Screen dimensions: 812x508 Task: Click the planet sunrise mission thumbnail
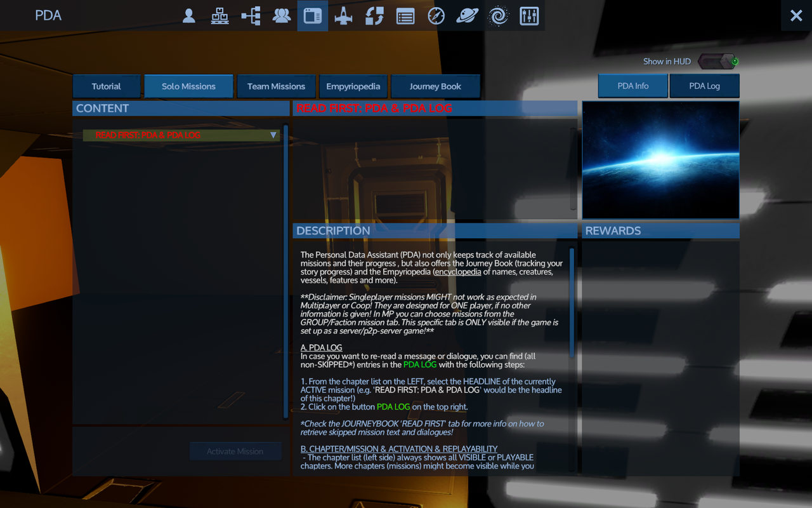[660, 160]
